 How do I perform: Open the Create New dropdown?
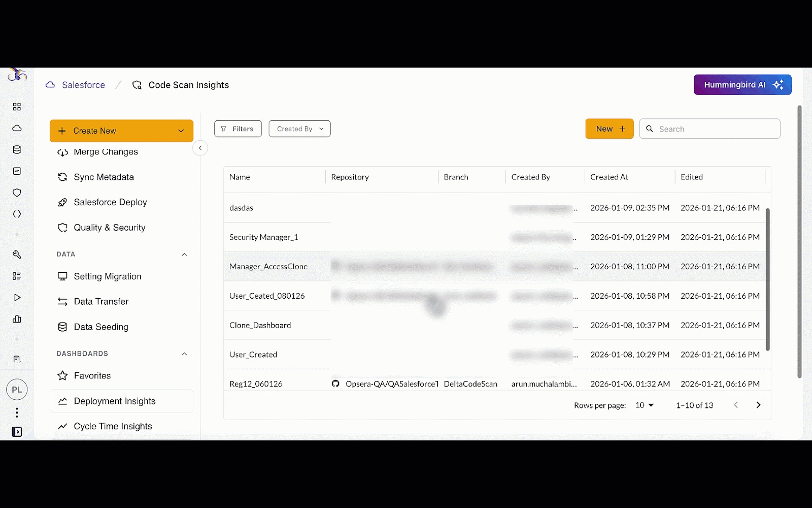[x=121, y=131]
